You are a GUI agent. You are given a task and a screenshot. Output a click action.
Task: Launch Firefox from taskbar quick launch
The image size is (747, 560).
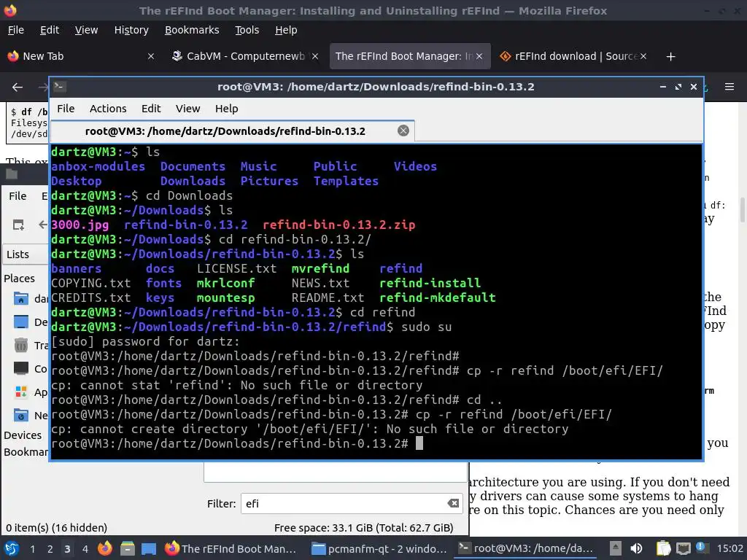(105, 548)
